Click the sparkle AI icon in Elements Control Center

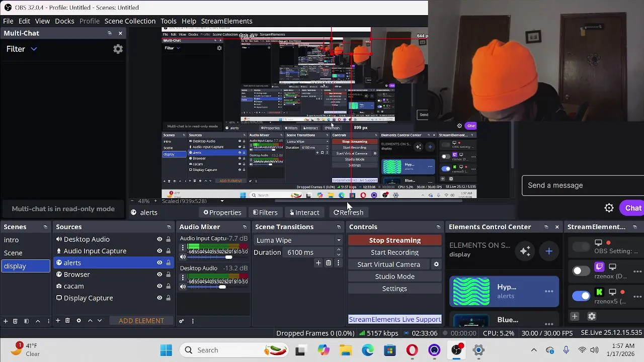click(x=525, y=251)
